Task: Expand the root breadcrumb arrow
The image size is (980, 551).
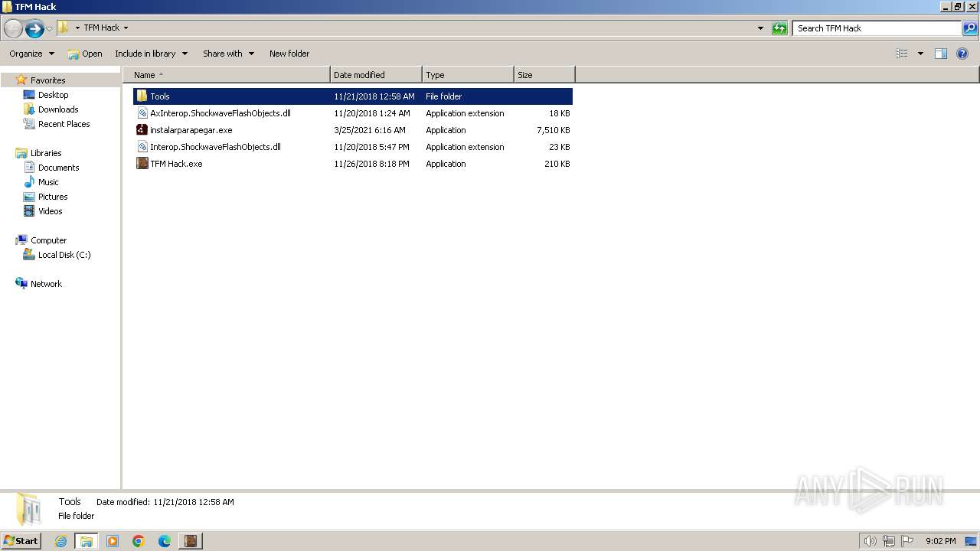Action: click(x=77, y=28)
